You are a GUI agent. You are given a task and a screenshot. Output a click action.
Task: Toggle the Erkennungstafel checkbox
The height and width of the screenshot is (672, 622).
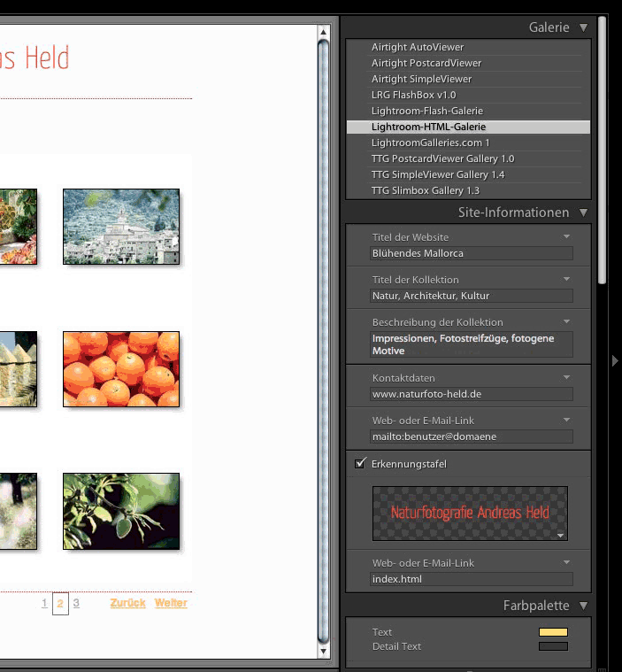360,463
